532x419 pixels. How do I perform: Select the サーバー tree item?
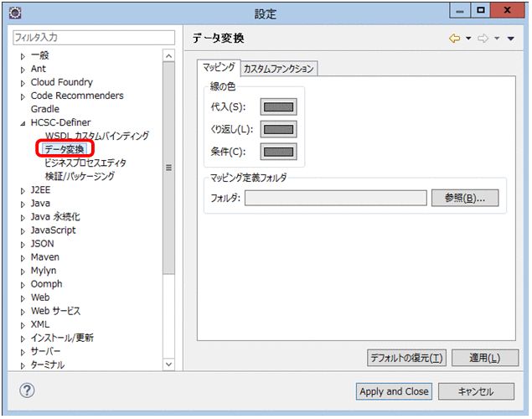point(45,351)
